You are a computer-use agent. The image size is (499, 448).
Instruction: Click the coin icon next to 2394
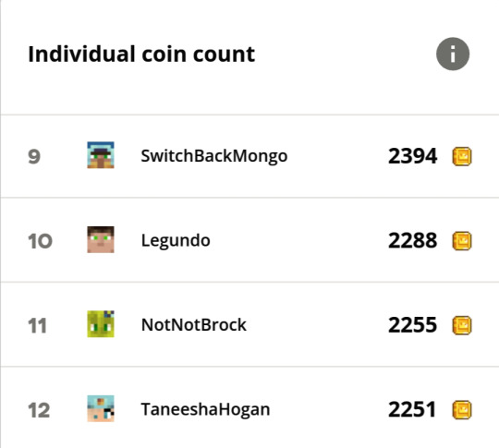(x=462, y=156)
